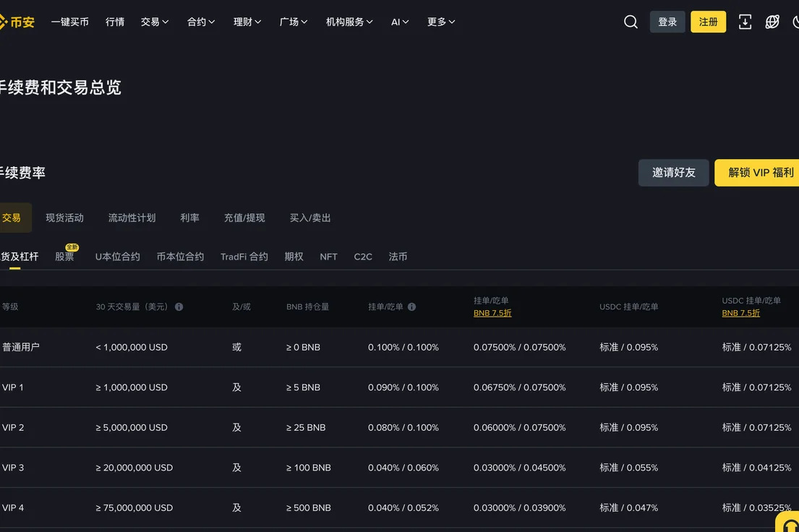Screen dimensions: 799x532
Task: Click the < 1,000,000 USD volume cell
Action: click(x=132, y=348)
